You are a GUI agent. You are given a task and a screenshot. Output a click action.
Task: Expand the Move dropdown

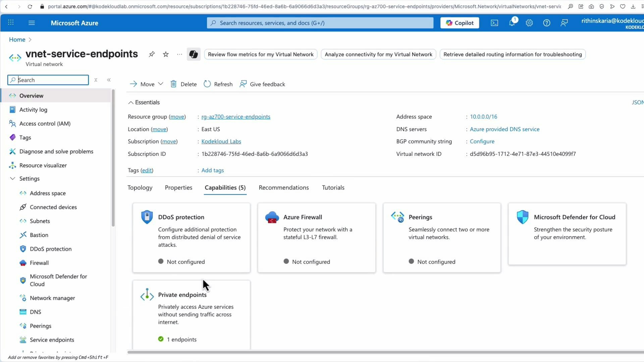click(x=161, y=84)
